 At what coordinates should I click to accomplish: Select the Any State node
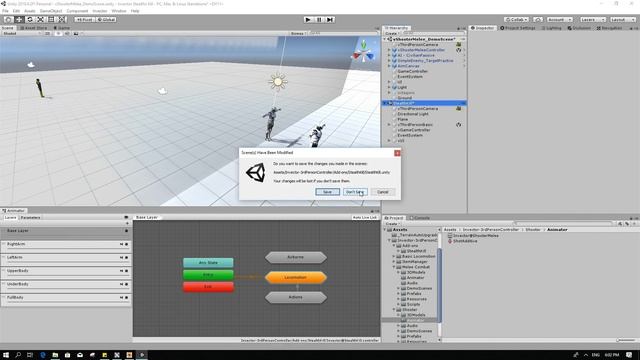click(208, 262)
